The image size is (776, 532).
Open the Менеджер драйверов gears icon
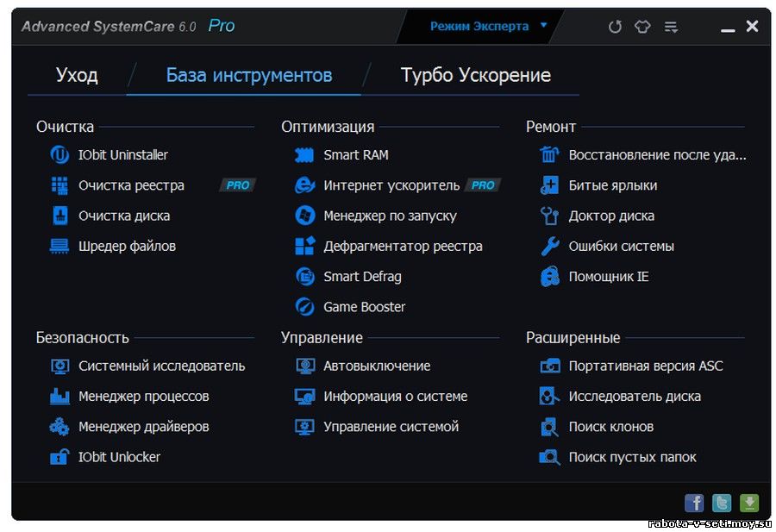click(59, 427)
